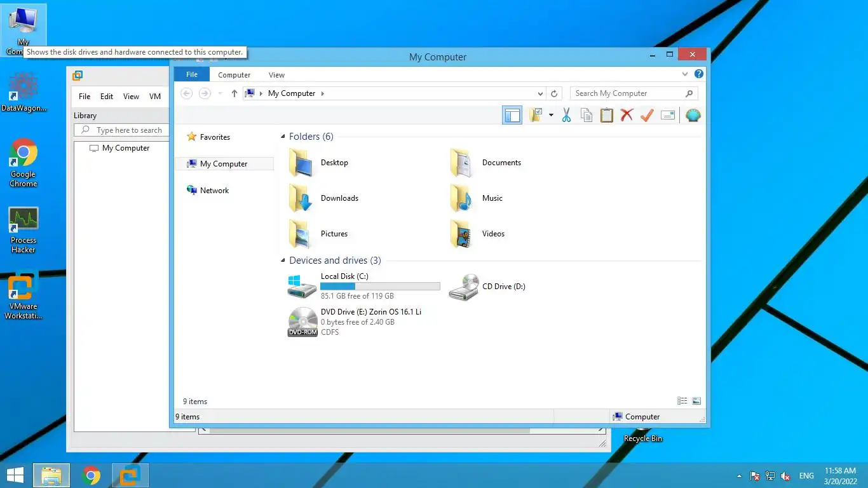868x488 pixels.
Task: Open Edit menu in VMware window
Action: (x=107, y=97)
